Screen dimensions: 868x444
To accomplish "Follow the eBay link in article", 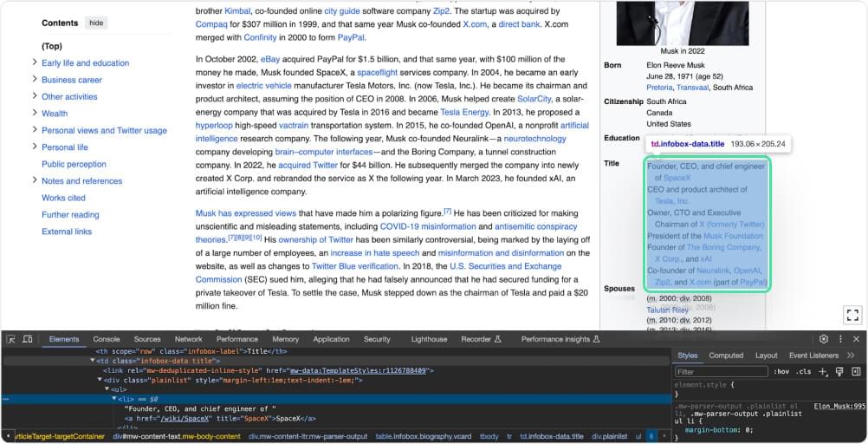I will 270,59.
